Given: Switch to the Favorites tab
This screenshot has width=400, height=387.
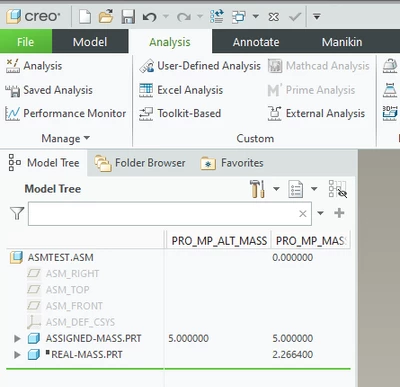Looking at the screenshot, I should click(232, 163).
